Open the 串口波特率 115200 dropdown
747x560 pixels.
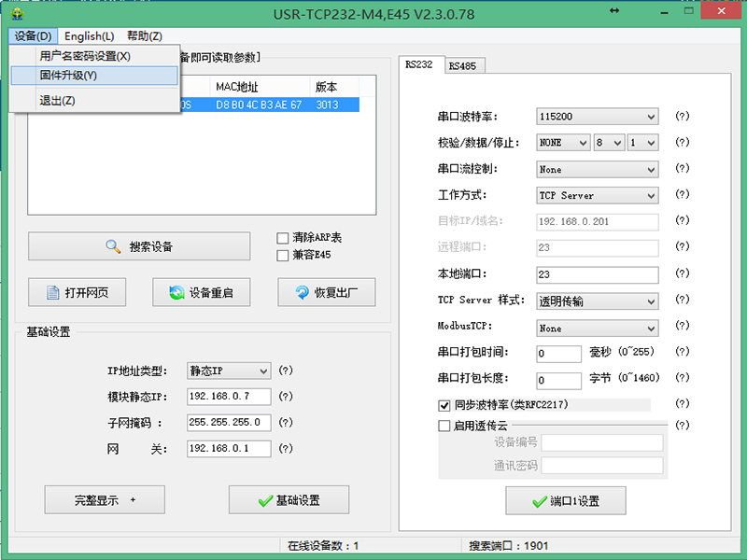(x=598, y=117)
